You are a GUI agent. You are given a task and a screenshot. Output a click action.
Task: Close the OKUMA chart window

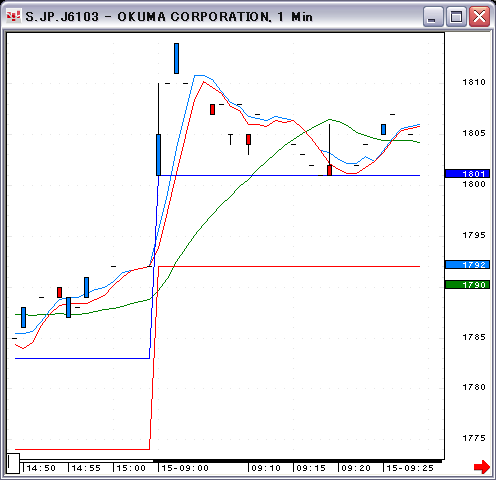coord(479,16)
